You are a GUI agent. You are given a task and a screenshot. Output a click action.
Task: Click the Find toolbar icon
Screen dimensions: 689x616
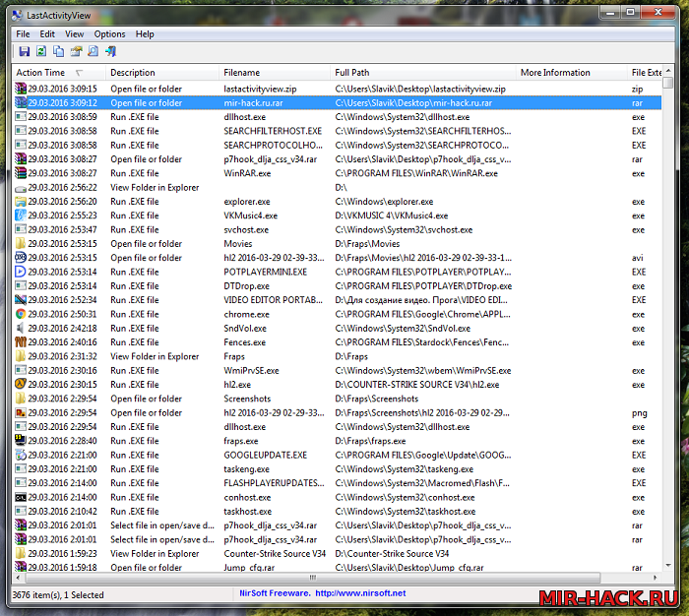coord(93,51)
